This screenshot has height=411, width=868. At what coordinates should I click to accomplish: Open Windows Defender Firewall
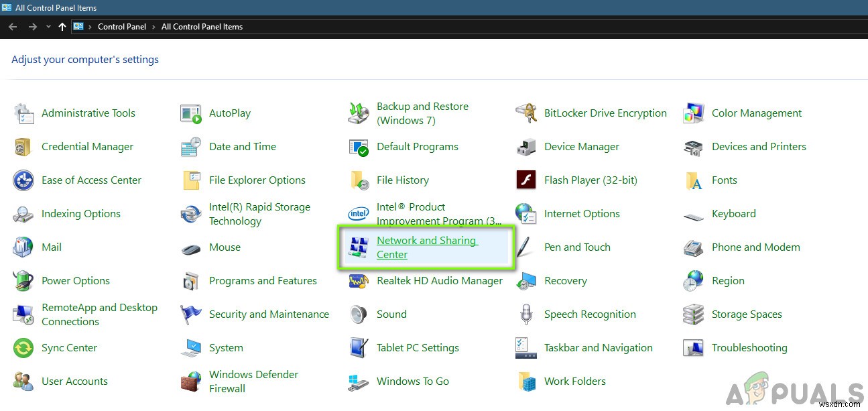click(x=253, y=381)
